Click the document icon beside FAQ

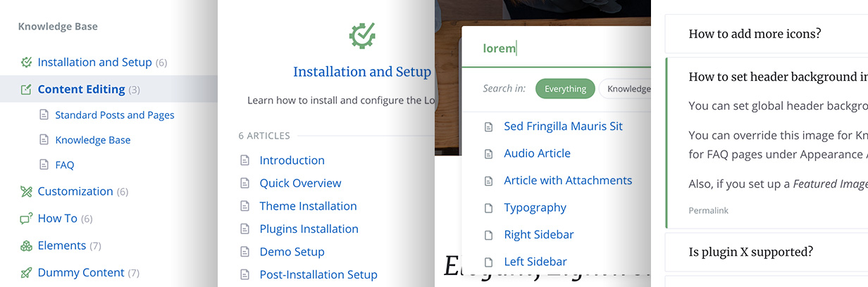coord(44,165)
